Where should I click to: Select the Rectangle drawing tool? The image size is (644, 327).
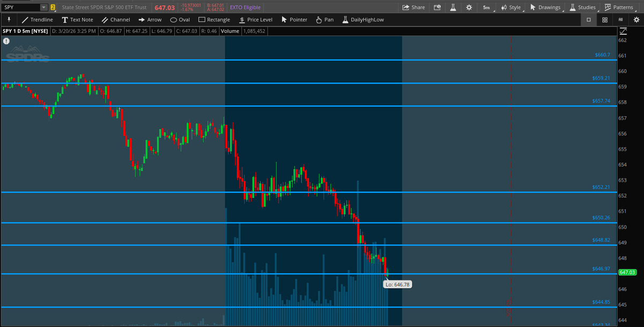(214, 19)
